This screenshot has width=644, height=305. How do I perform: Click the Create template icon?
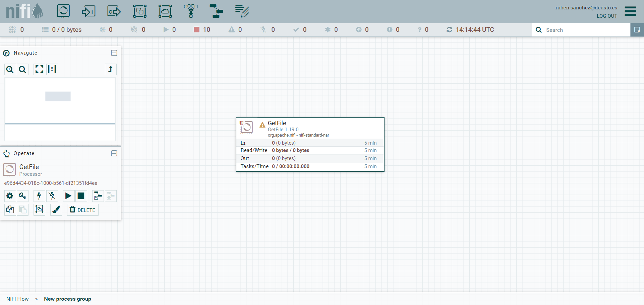pyautogui.click(x=98, y=196)
